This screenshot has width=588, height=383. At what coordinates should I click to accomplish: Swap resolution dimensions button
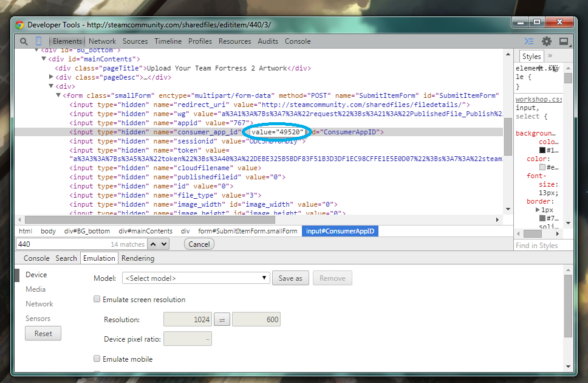(x=222, y=320)
